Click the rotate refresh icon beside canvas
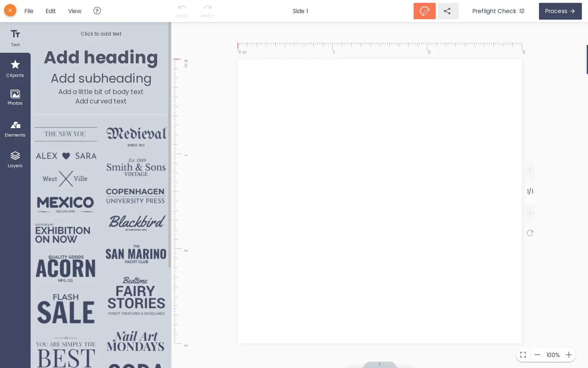588x368 pixels. point(530,233)
